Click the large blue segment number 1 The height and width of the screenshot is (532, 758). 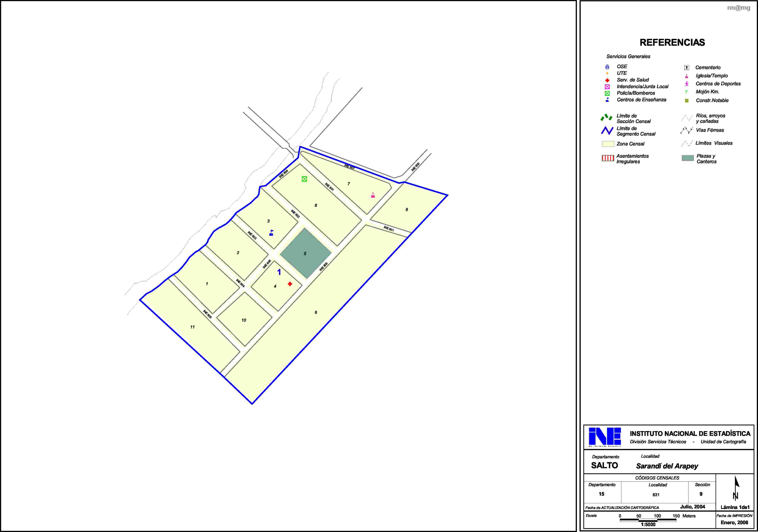pyautogui.click(x=279, y=272)
